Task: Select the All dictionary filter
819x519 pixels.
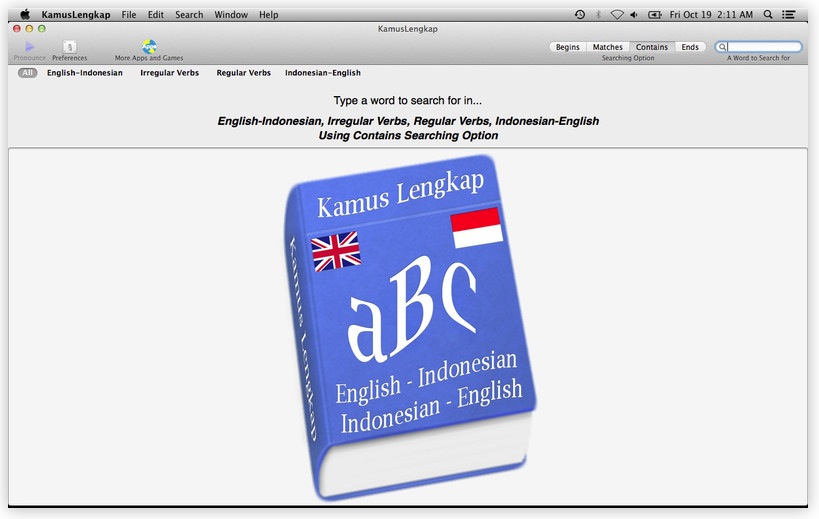Action: [x=27, y=73]
